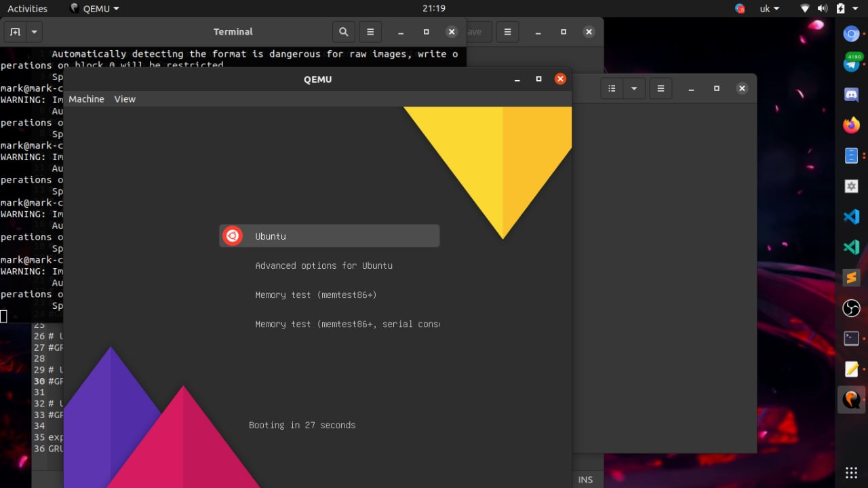
Task: Close the text editor window
Action: [x=589, y=32]
